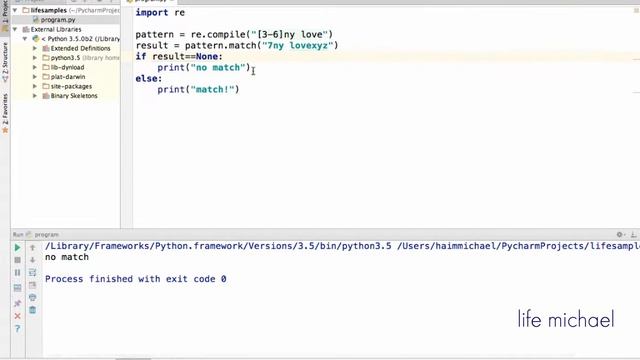Screen dimensions: 640x360
Task: Expand the Binary Skeletons node
Action: click(35, 96)
